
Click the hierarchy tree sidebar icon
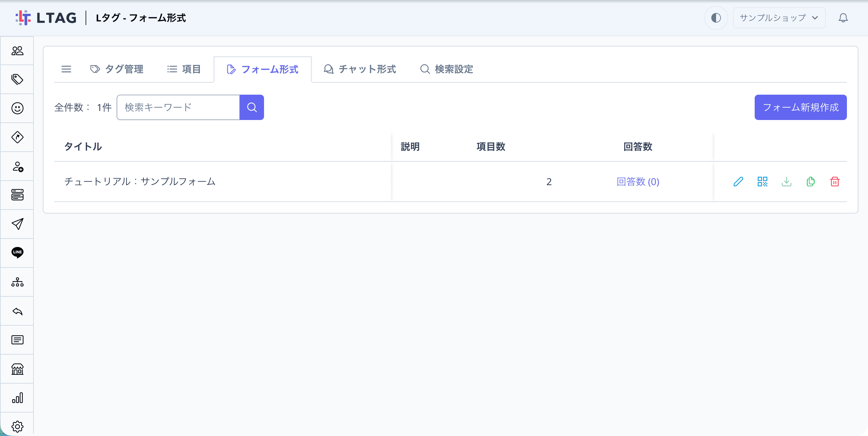point(17,282)
